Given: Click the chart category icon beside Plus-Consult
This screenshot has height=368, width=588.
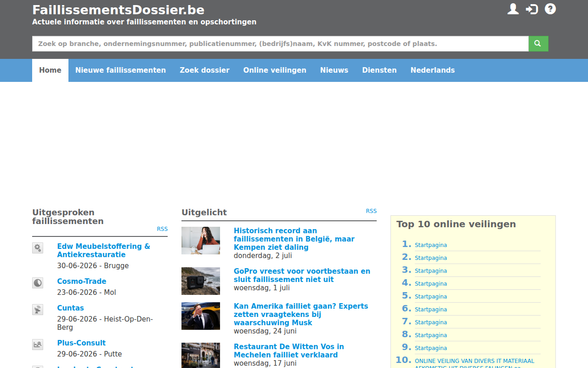Looking at the screenshot, I should (38, 345).
